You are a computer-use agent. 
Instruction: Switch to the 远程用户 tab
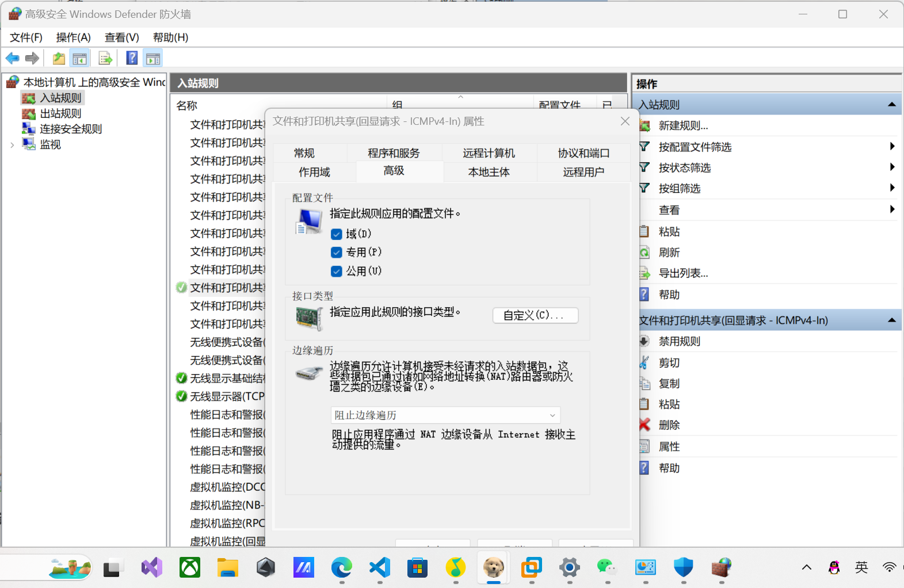(x=583, y=172)
